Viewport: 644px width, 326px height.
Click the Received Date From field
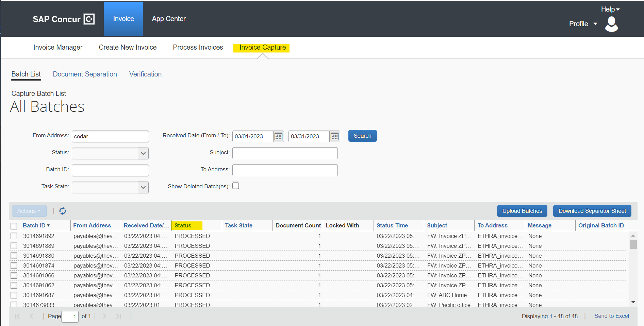click(x=253, y=136)
